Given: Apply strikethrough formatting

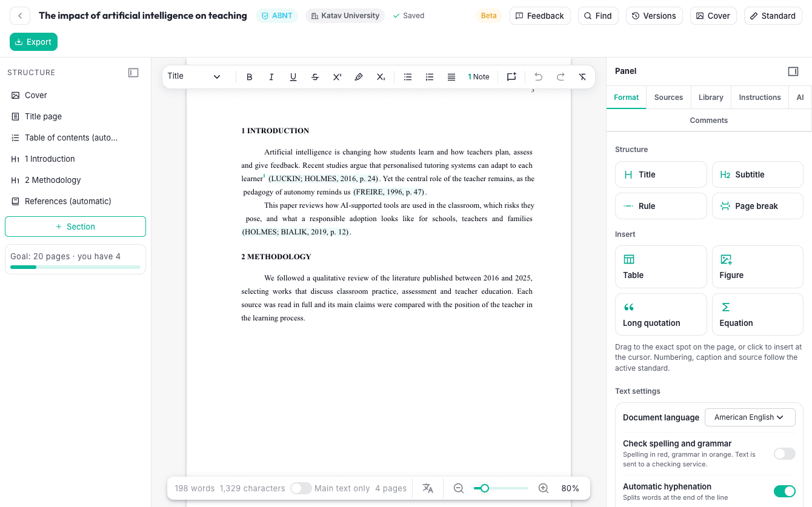Looking at the screenshot, I should (x=315, y=77).
